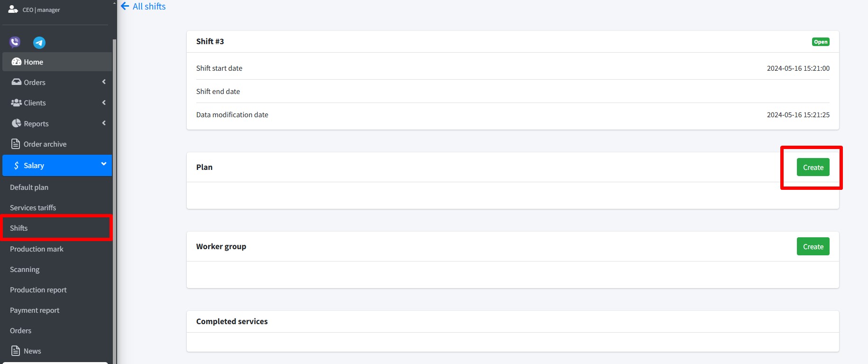Click the Salary dollar sign icon
Screen dimensions: 868x364
17,165
